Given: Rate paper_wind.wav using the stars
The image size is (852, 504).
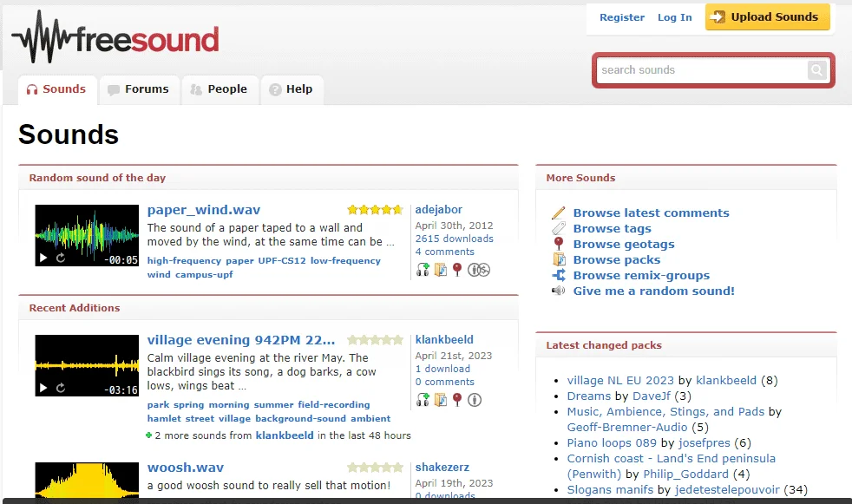Looking at the screenshot, I should (x=375, y=210).
